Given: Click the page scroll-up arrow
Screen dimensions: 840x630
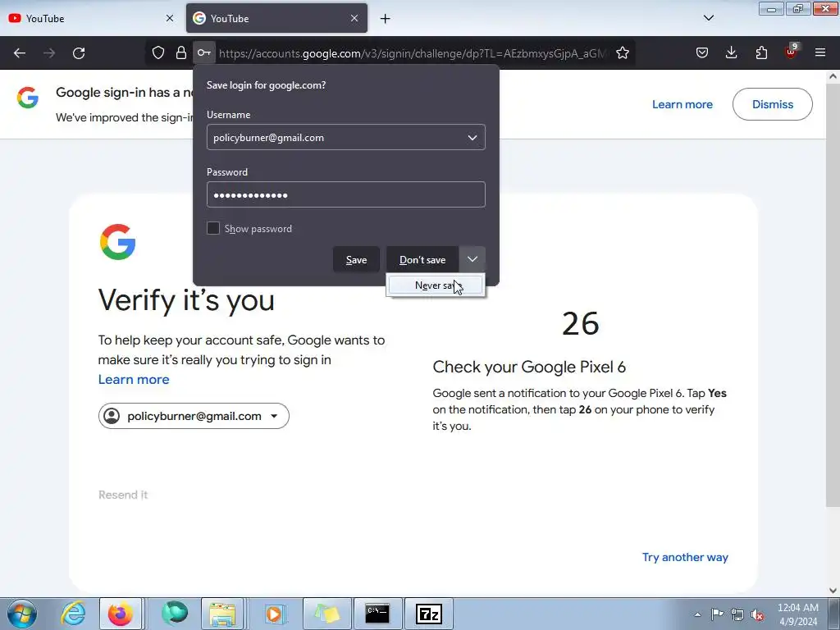Looking at the screenshot, I should (x=833, y=76).
